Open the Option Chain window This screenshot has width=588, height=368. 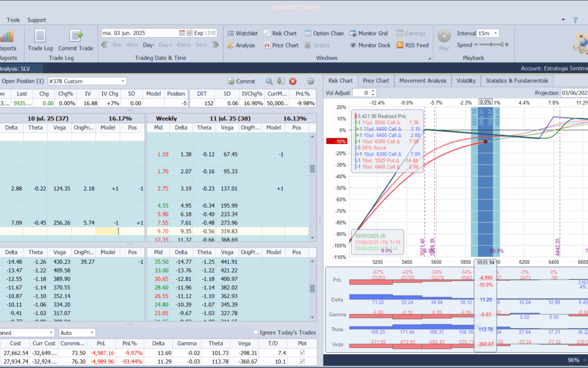(x=324, y=33)
